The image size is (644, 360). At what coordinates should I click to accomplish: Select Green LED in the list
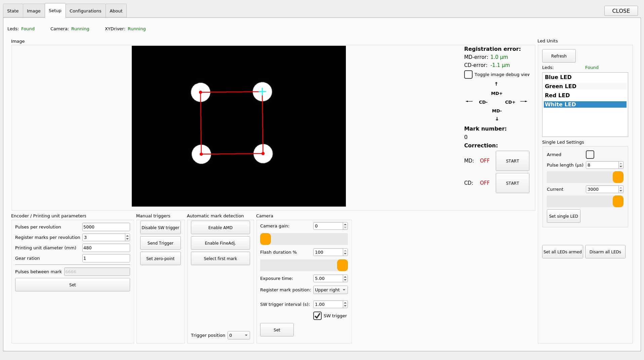(x=585, y=86)
